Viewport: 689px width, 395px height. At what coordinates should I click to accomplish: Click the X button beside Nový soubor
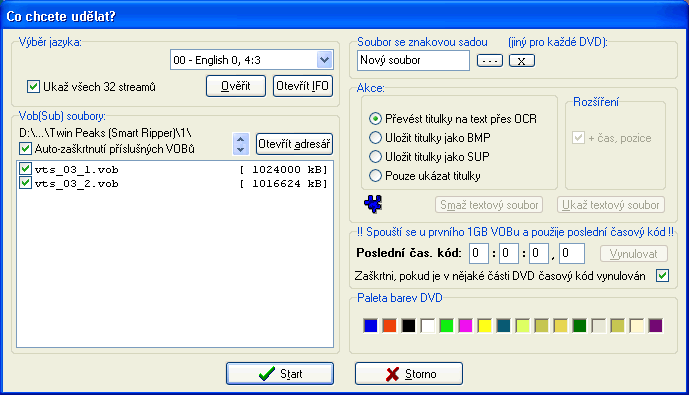522,61
